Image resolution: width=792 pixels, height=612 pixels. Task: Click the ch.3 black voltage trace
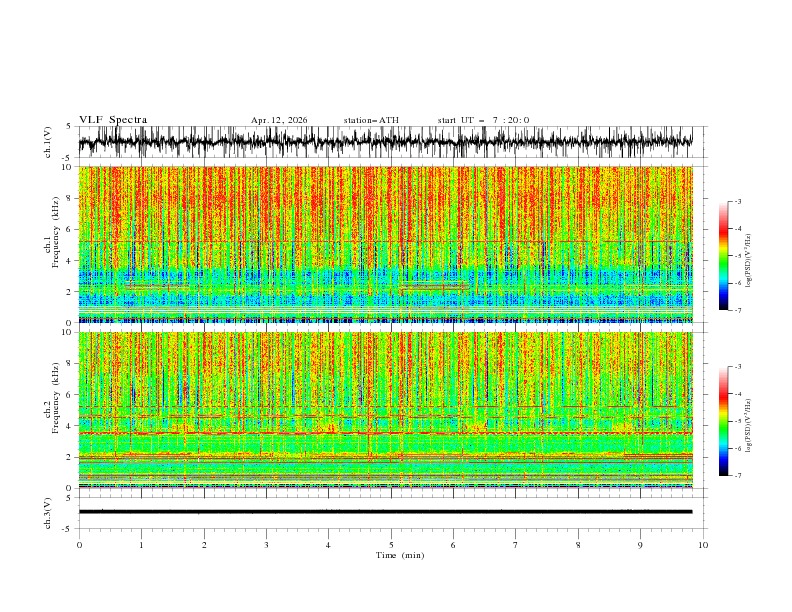coord(385,512)
